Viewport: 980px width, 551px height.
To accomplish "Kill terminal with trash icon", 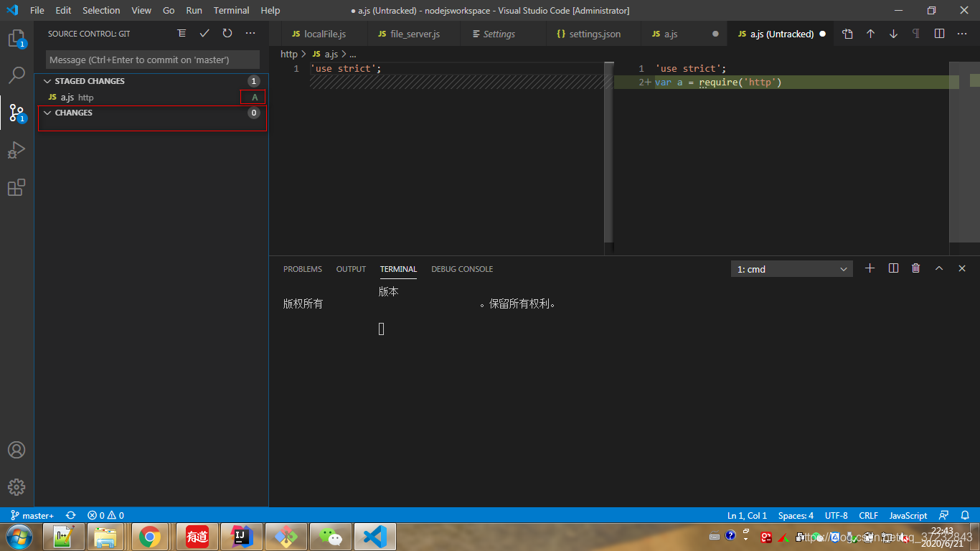I will 916,268.
